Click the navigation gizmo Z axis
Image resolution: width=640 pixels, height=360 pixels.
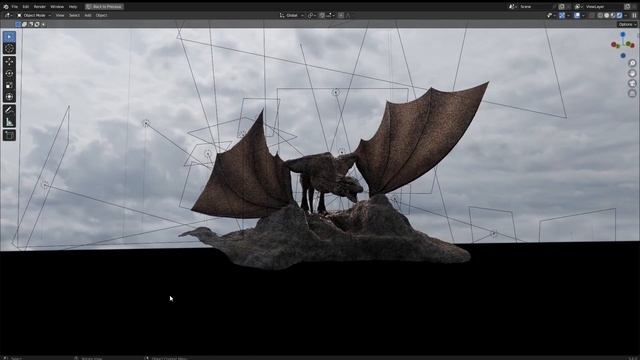tap(623, 35)
